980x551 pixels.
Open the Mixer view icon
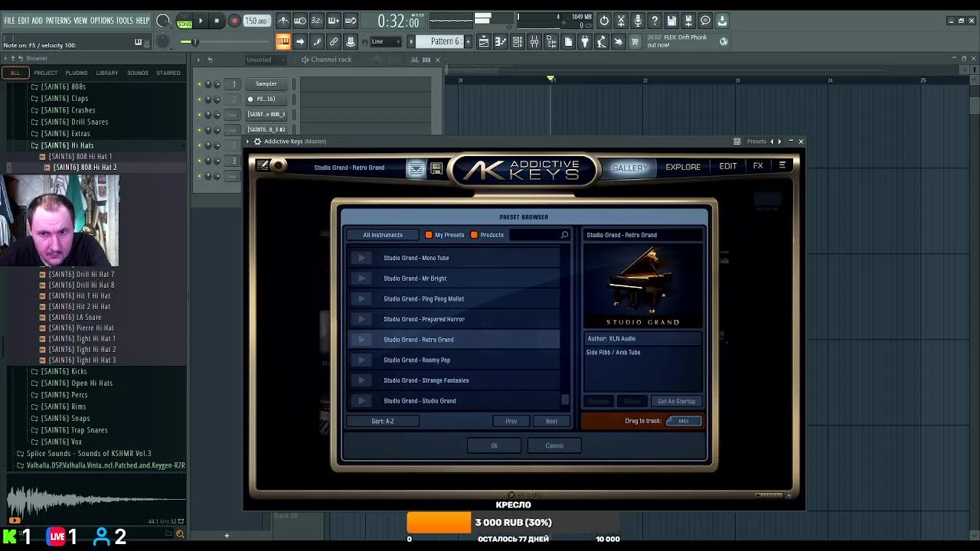534,41
